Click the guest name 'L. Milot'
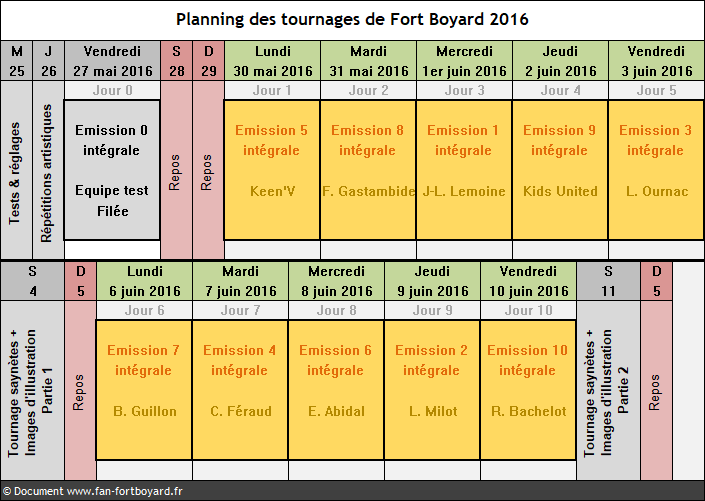Screen dimensions: 705x501 coord(433,411)
